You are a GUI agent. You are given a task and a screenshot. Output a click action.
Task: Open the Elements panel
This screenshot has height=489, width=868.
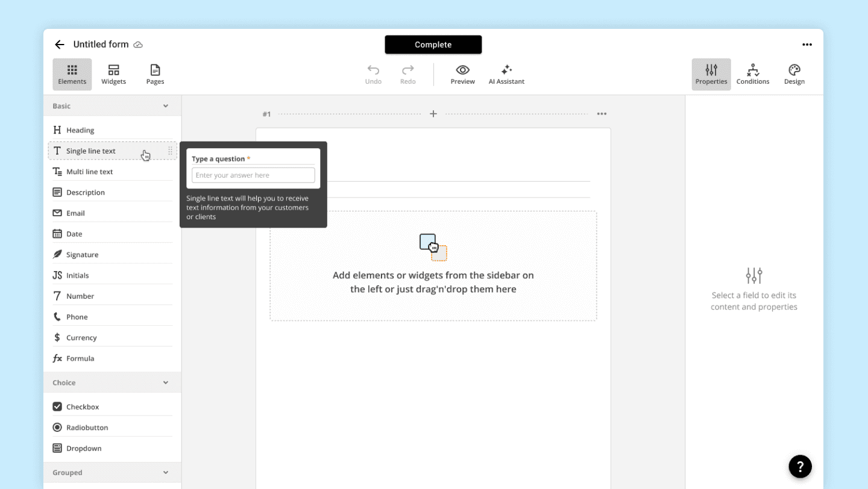click(72, 75)
